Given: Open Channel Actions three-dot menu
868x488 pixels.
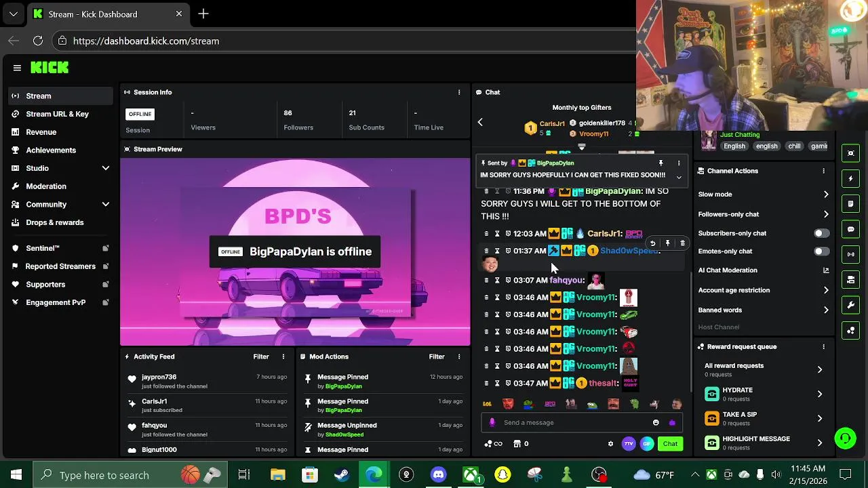Looking at the screenshot, I should (823, 171).
